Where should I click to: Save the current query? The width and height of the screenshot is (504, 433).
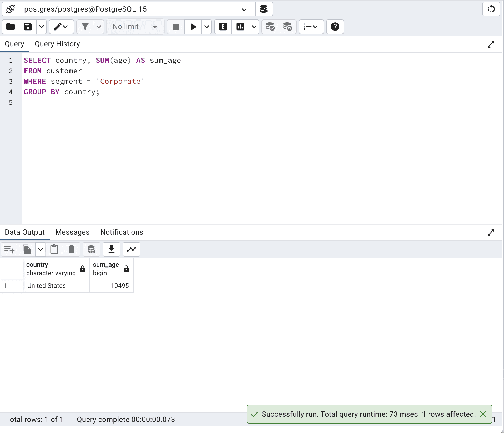point(27,27)
